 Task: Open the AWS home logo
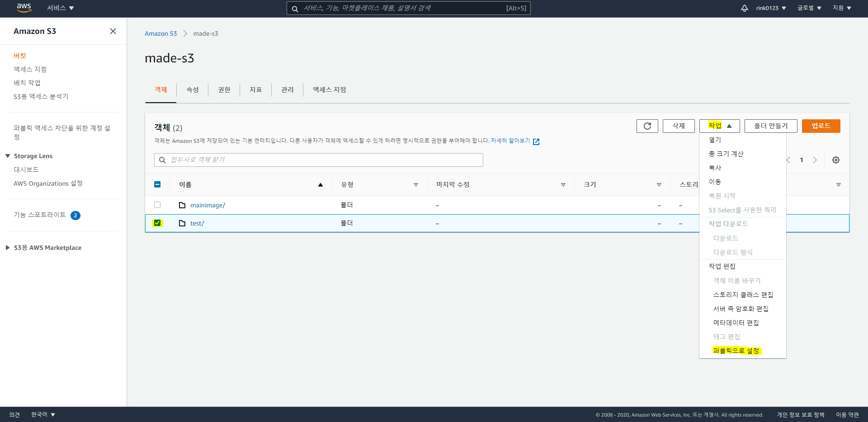[24, 8]
